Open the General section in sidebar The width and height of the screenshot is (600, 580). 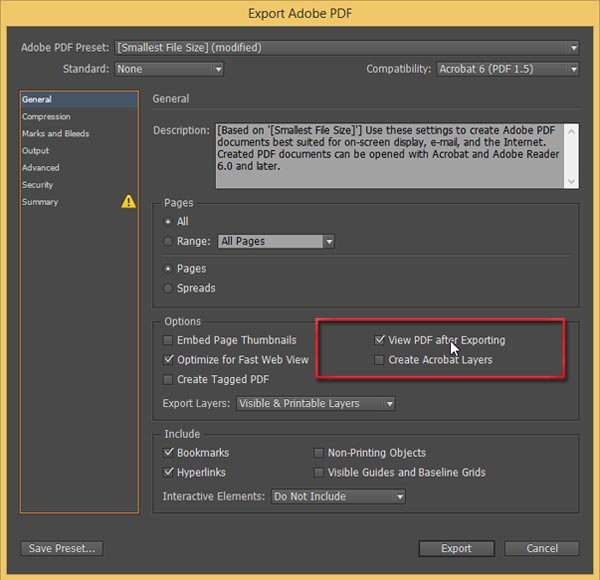click(79, 99)
